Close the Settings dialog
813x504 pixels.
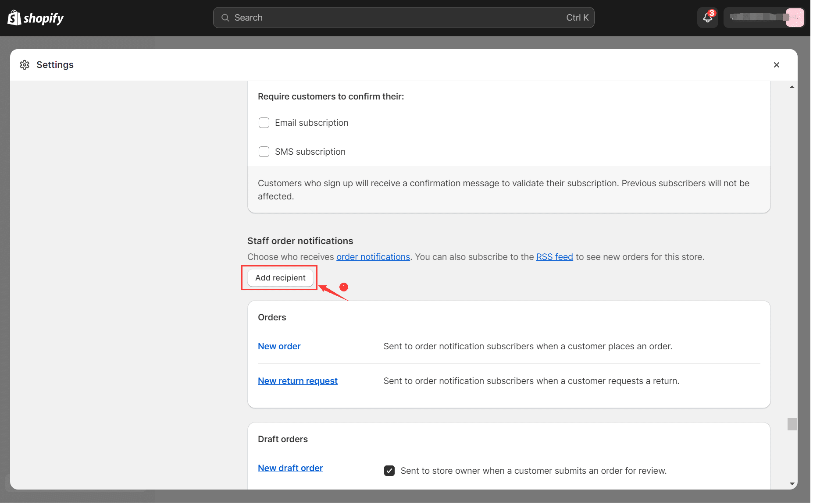coord(776,65)
